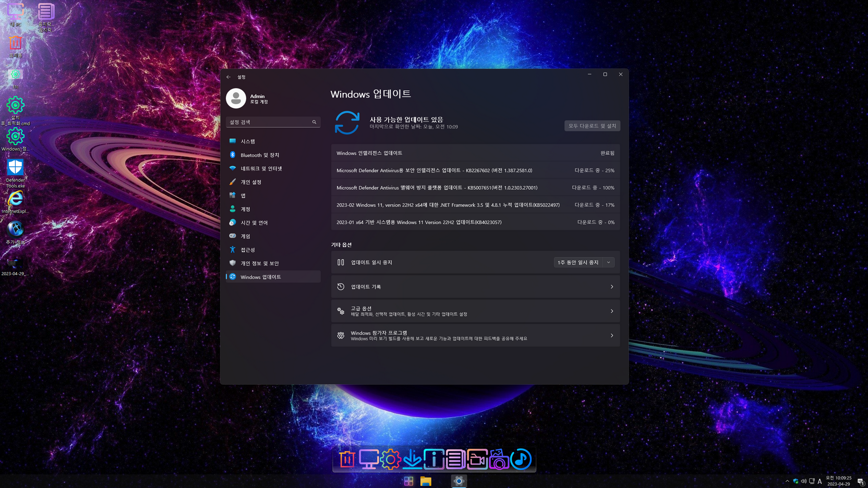868x488 pixels.
Task: Expand 업데이트 기록 row chevron
Action: (612, 287)
